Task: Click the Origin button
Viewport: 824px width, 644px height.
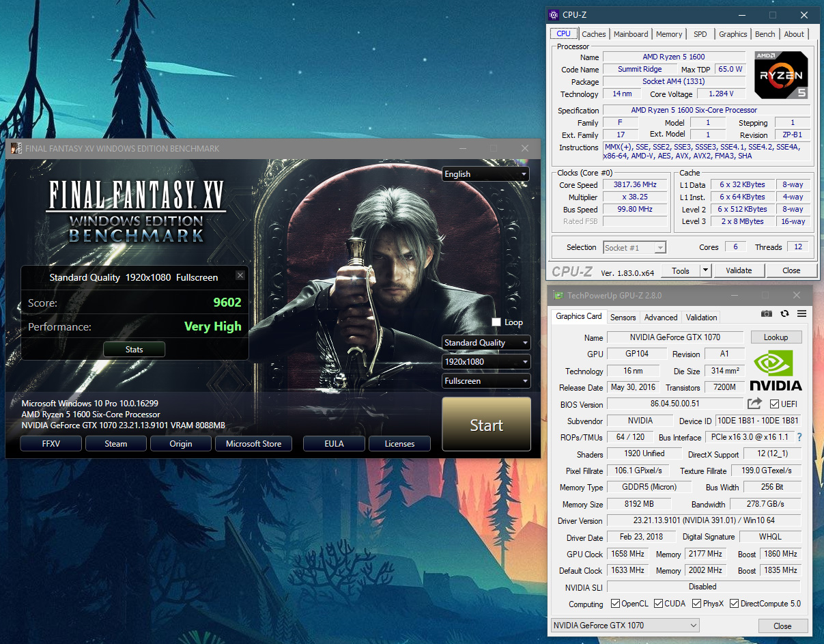Action: (181, 444)
